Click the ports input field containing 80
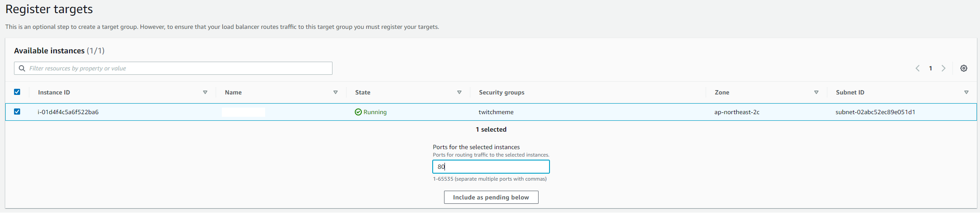The width and height of the screenshot is (980, 213). (491, 167)
